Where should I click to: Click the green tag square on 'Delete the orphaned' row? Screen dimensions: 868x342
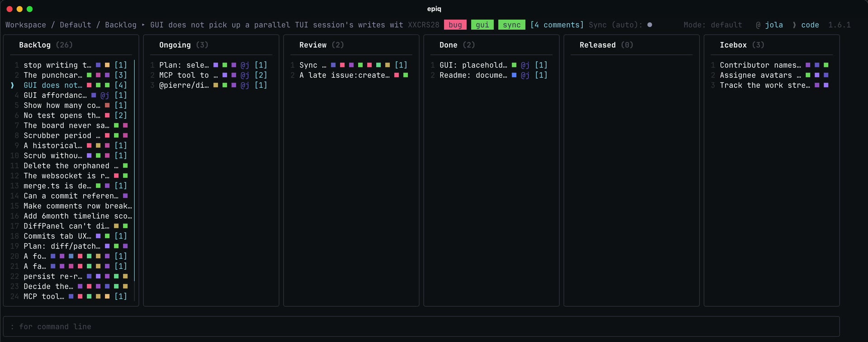[x=125, y=166]
